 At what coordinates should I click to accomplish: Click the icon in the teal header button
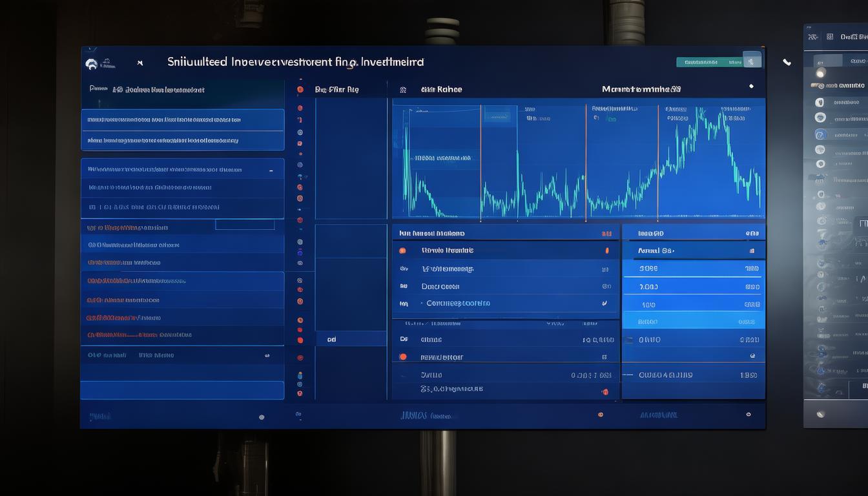click(x=750, y=62)
